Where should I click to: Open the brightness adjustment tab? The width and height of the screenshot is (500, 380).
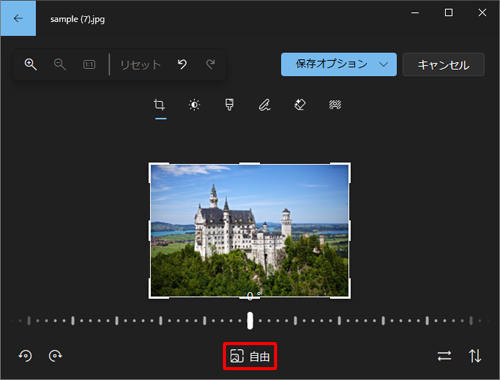tap(194, 105)
